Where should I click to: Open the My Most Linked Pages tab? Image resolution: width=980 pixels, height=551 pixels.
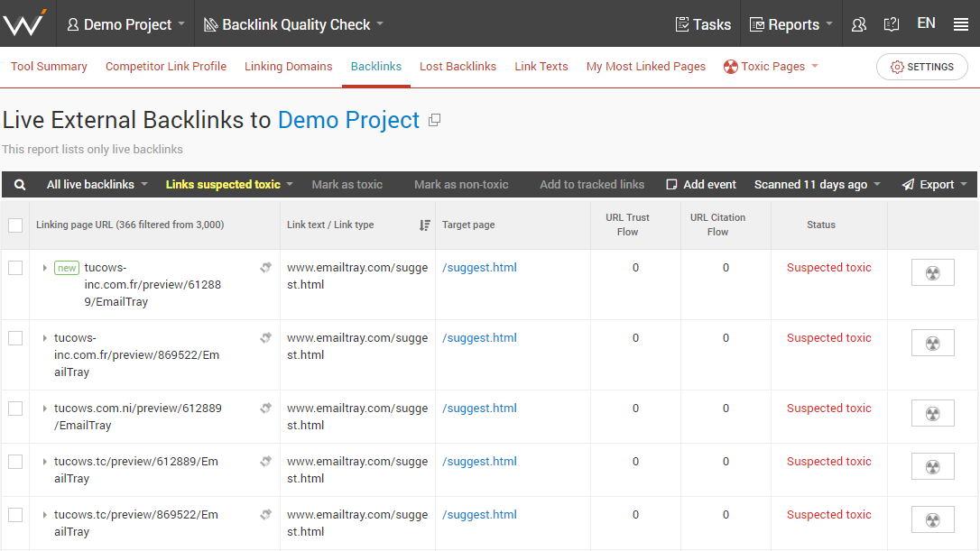645,66
